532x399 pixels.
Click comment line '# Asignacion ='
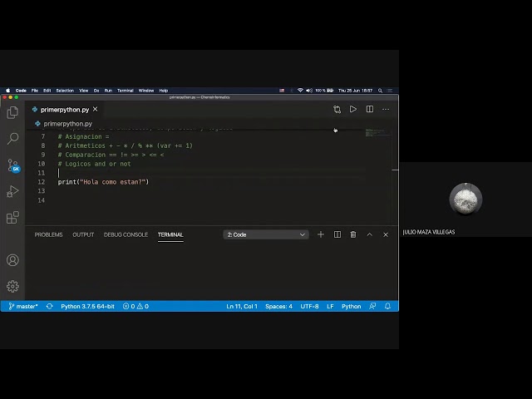tap(83, 136)
